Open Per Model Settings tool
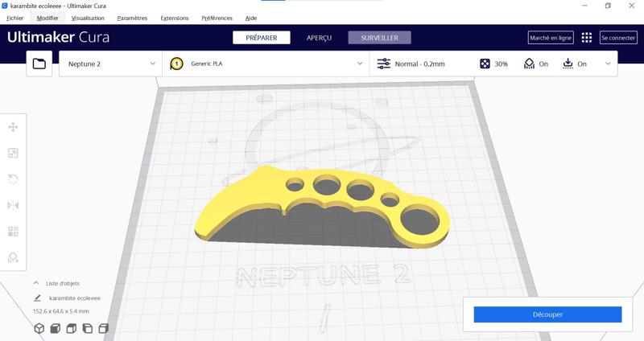This screenshot has height=341, width=644. [13, 232]
